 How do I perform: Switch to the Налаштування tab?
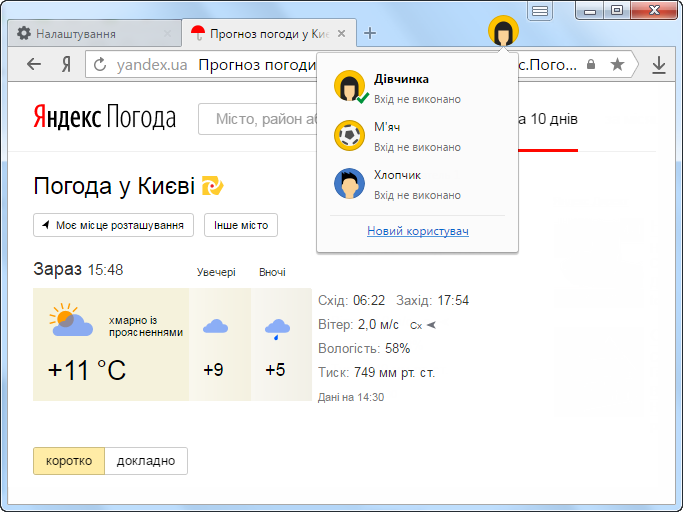95,34
